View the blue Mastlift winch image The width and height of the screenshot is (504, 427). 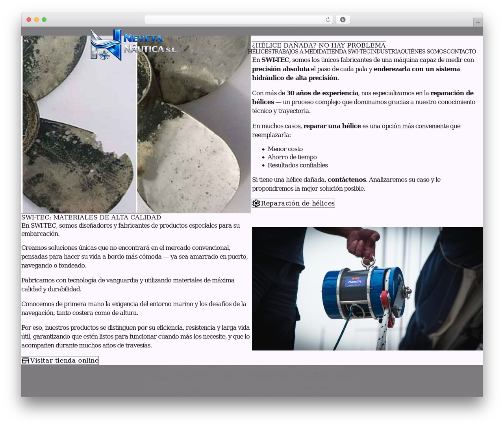pyautogui.click(x=367, y=289)
